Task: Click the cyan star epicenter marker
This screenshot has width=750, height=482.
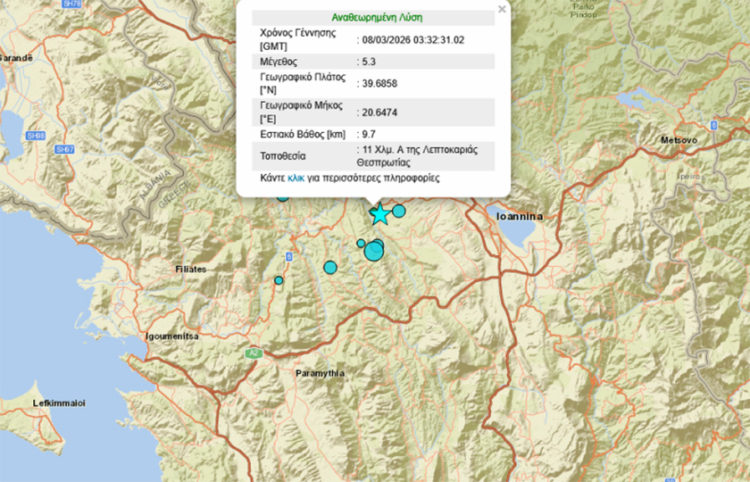Action: coord(379,215)
